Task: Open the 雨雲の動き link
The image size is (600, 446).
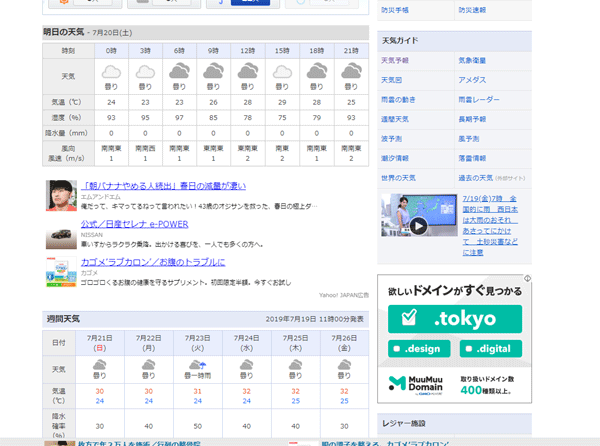Action: 398,99
